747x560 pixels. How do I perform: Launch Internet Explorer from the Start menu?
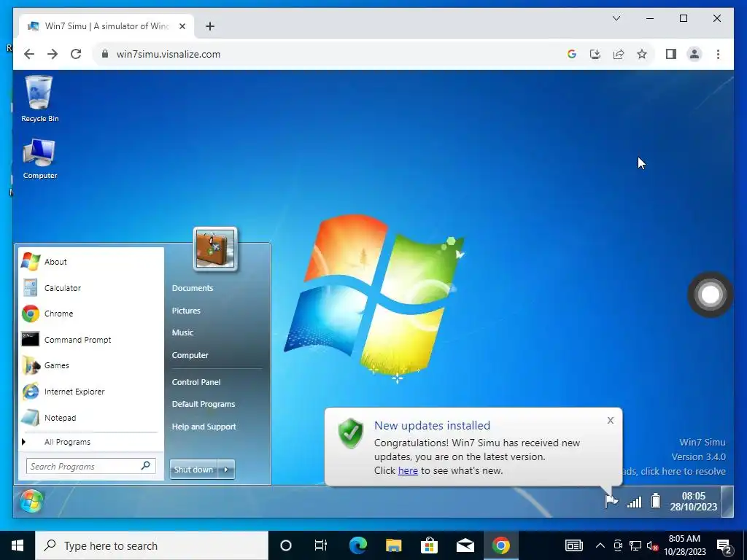(91, 392)
